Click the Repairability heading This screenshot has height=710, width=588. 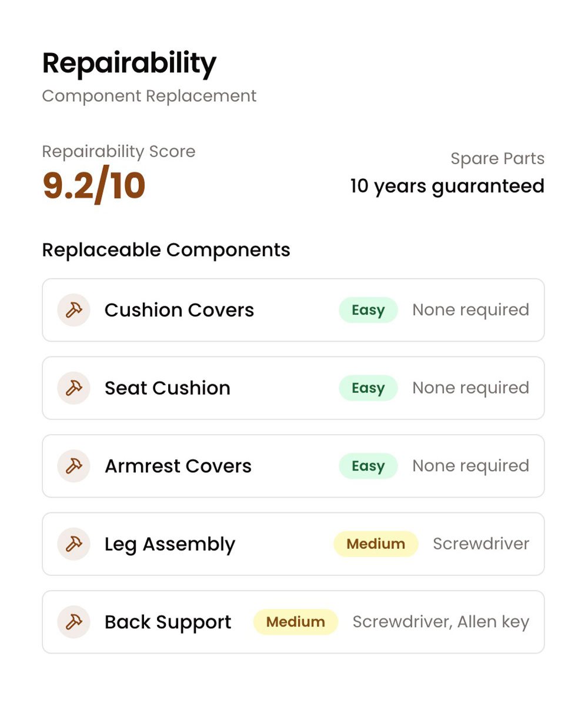129,64
